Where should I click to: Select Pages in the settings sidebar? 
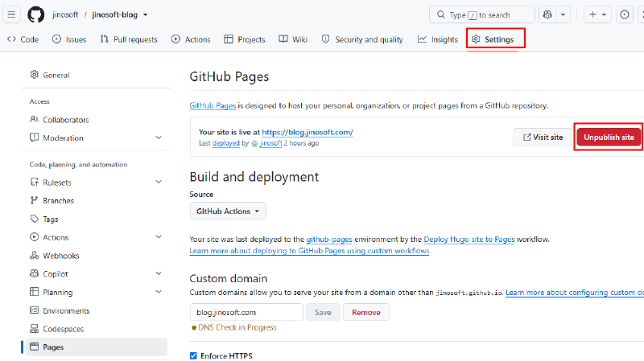97,347
